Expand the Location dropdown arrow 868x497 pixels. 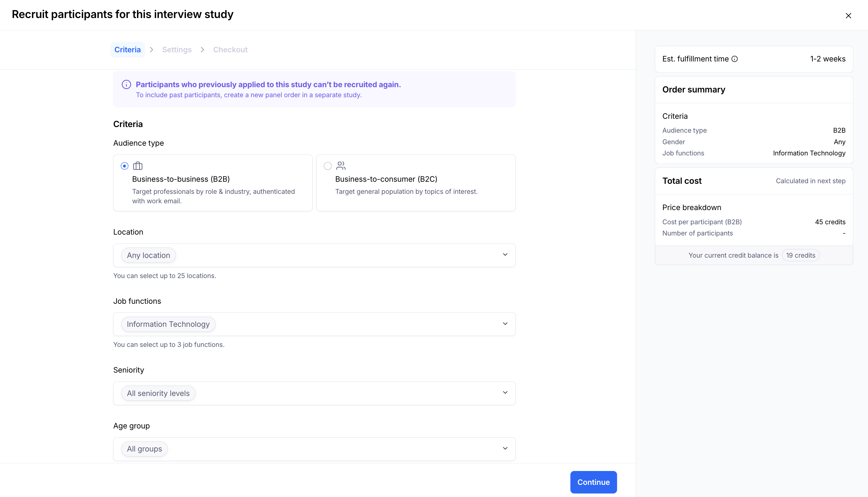tap(505, 255)
